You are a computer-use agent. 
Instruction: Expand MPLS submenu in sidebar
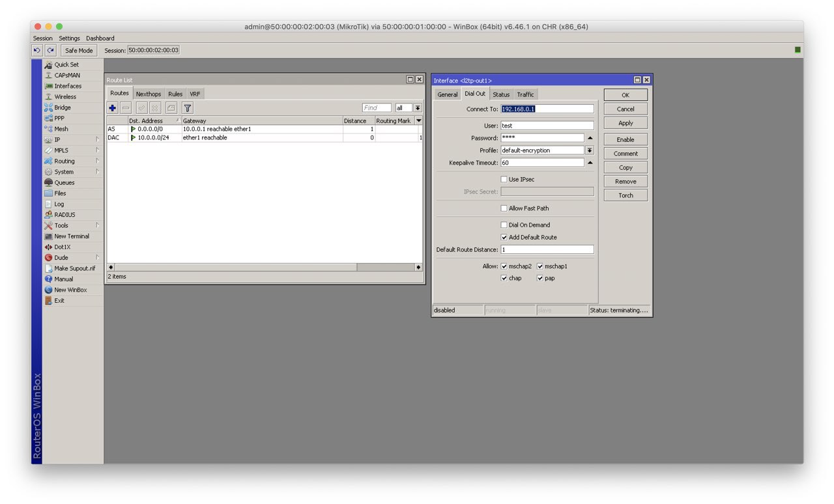point(97,150)
